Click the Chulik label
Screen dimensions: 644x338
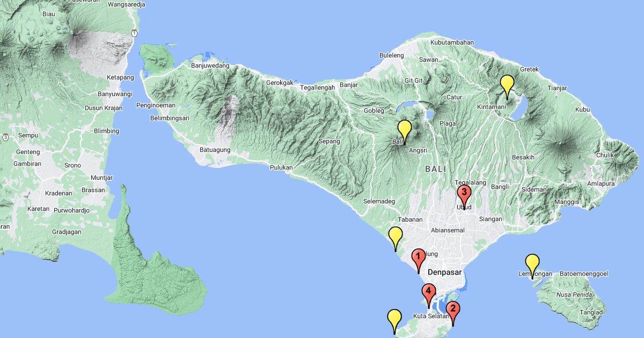tap(605, 156)
